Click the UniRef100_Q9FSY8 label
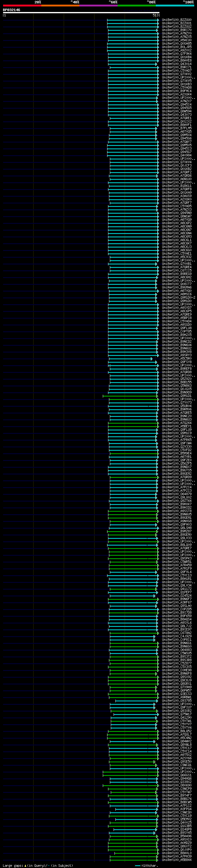Viewport: 197px width, 868px height. (177, 362)
